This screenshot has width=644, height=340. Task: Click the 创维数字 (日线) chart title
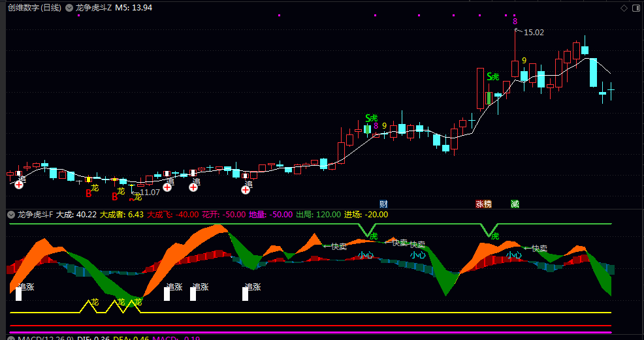coord(35,8)
